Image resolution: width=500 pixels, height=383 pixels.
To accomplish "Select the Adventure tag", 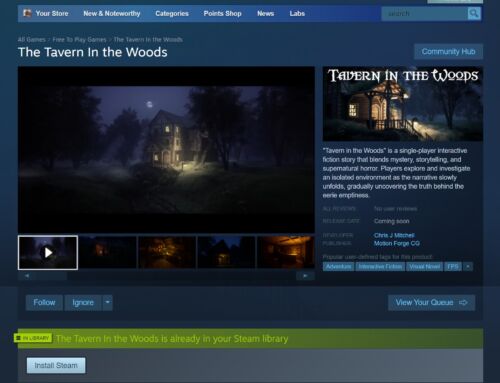I will pyautogui.click(x=338, y=266).
